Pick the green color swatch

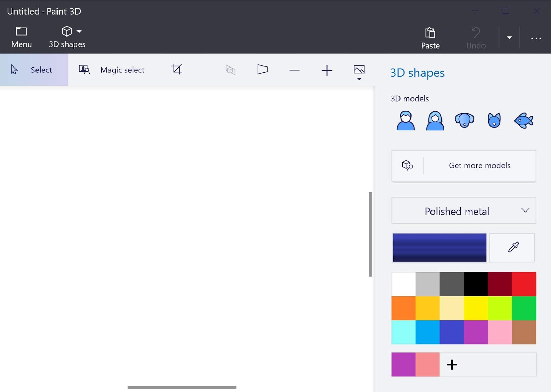(x=524, y=308)
